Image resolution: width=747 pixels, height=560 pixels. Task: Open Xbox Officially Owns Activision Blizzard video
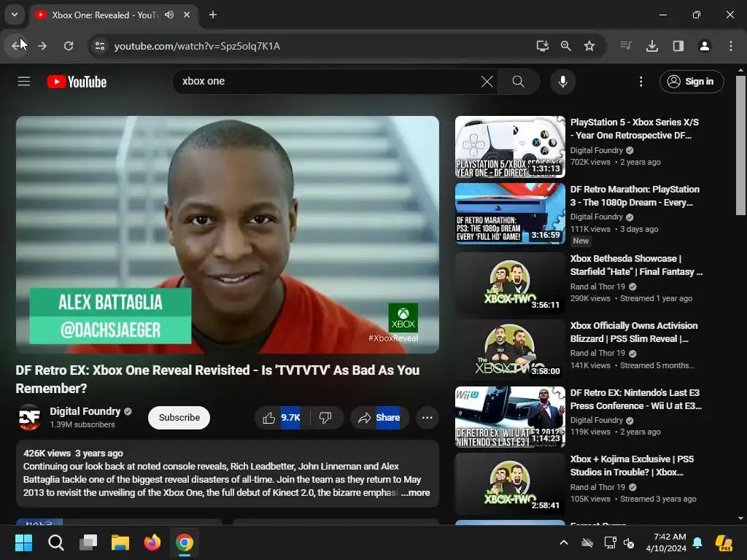(x=634, y=332)
